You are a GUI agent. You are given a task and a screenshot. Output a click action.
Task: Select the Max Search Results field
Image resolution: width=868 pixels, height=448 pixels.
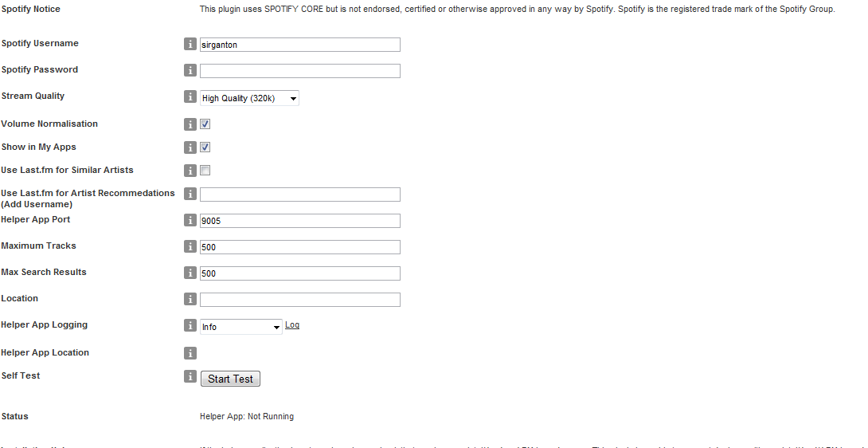coord(299,273)
